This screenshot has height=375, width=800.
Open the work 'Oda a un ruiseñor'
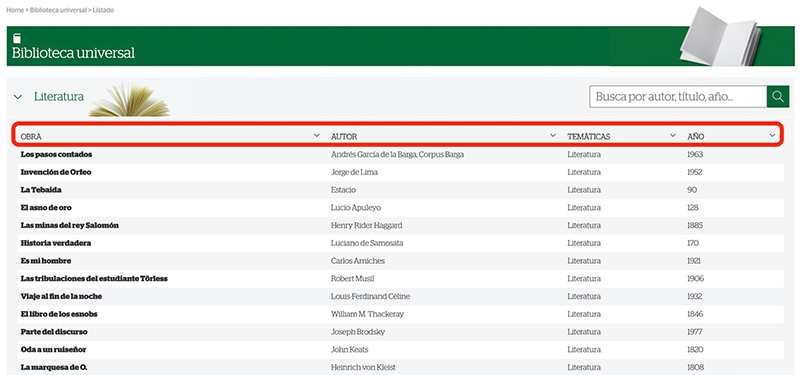click(x=54, y=349)
